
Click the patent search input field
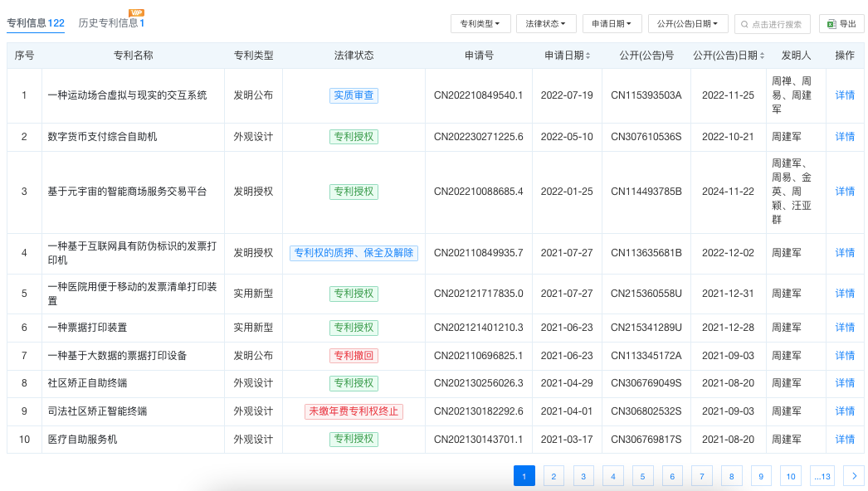[778, 25]
